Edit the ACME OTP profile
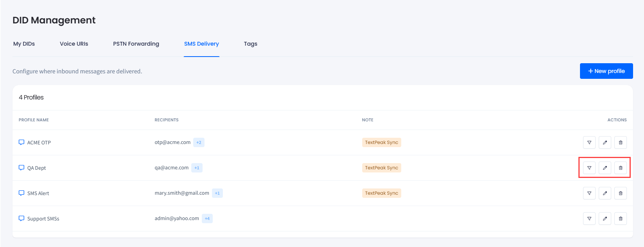This screenshot has height=247, width=644. 605,142
